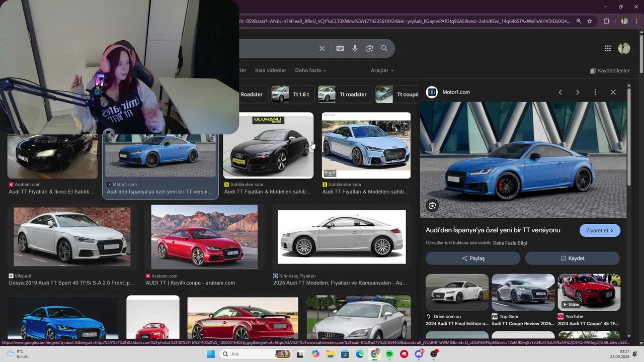Open the weather widget showing 8°C
The image size is (644, 362).
[17, 354]
